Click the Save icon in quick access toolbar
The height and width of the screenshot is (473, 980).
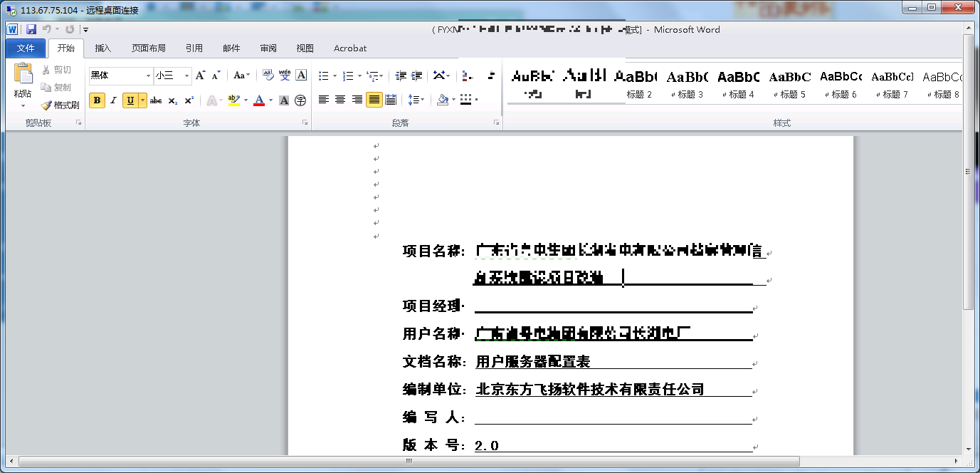point(31,29)
